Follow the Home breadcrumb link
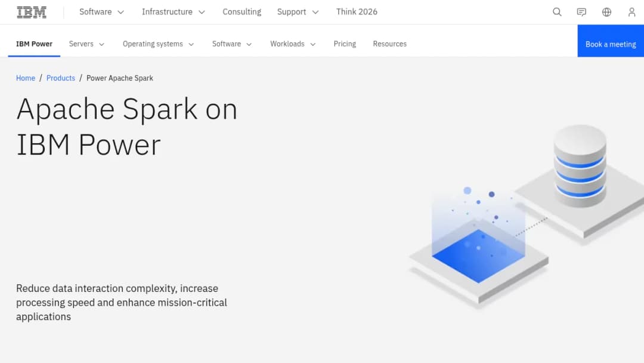The image size is (644, 363). pyautogui.click(x=26, y=78)
